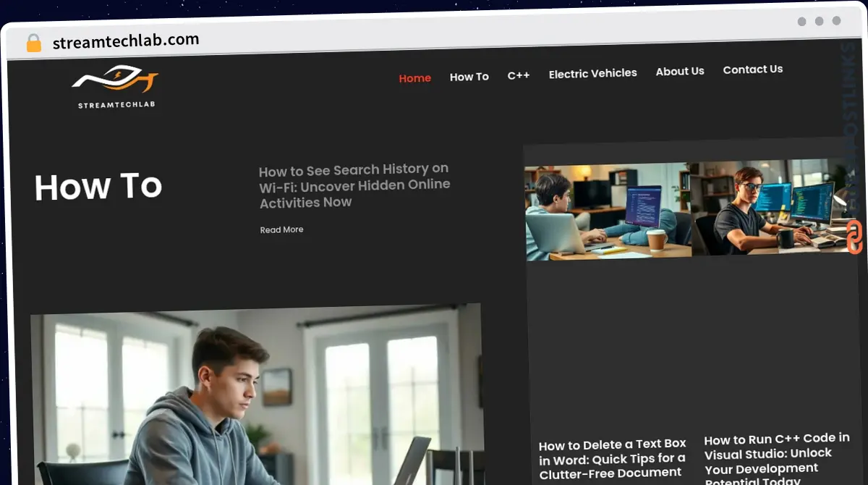Open 'How to Delete a Text Box in Word'
This screenshot has width=868, height=485.
612,457
